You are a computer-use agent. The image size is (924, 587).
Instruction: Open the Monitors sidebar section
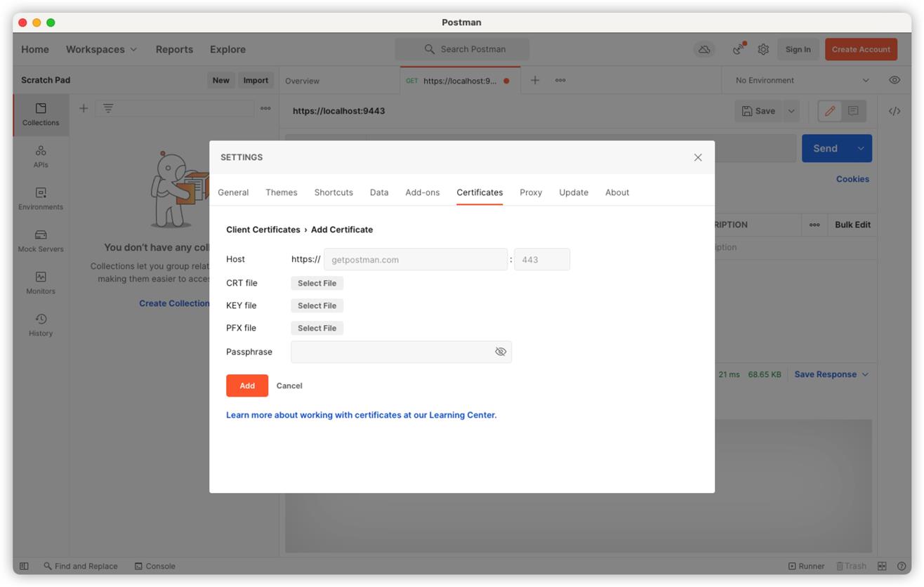[41, 283]
